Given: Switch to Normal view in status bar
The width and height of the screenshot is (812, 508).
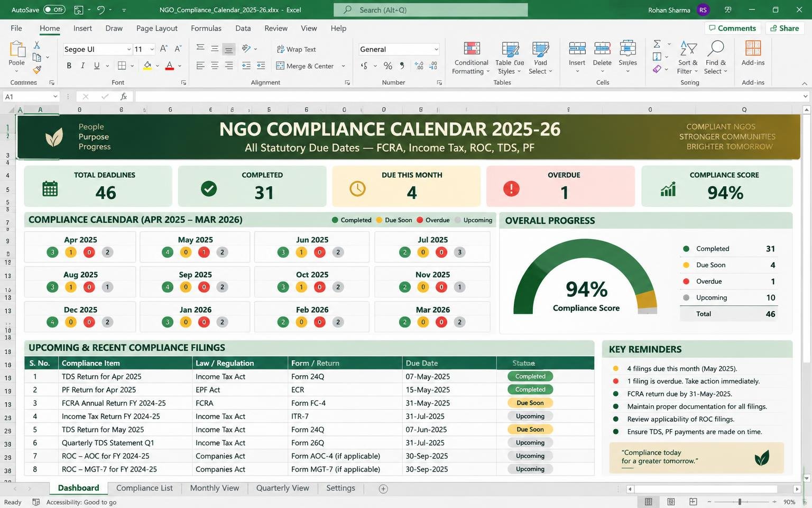Looking at the screenshot, I should (649, 502).
